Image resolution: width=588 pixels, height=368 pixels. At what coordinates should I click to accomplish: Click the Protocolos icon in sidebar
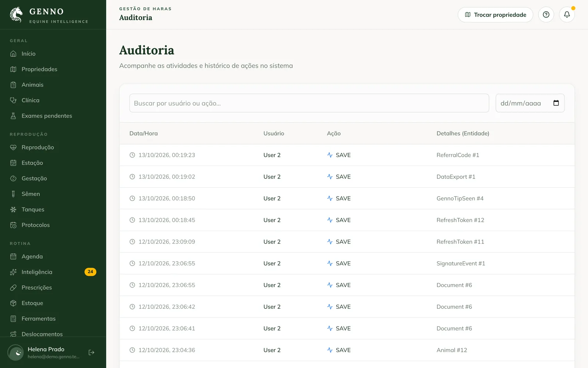tap(13, 225)
